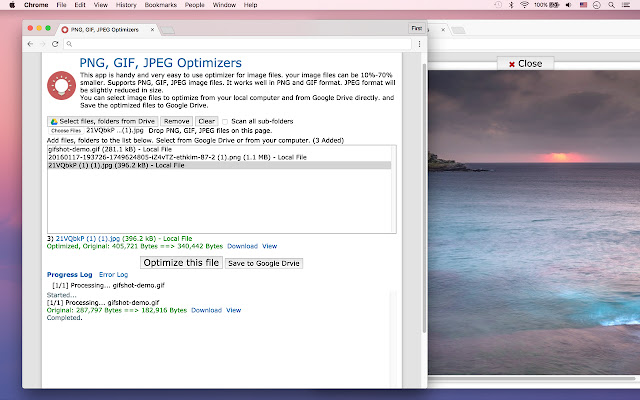The width and height of the screenshot is (640, 400).
Task: Click Select files, folders from Drive
Action: click(x=102, y=121)
